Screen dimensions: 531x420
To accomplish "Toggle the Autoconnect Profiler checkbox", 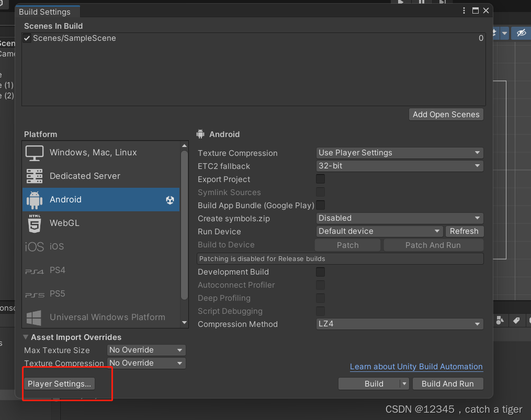I will pos(320,285).
